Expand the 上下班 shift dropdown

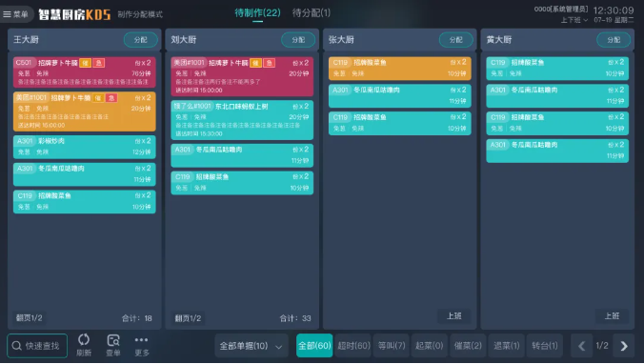pos(574,20)
